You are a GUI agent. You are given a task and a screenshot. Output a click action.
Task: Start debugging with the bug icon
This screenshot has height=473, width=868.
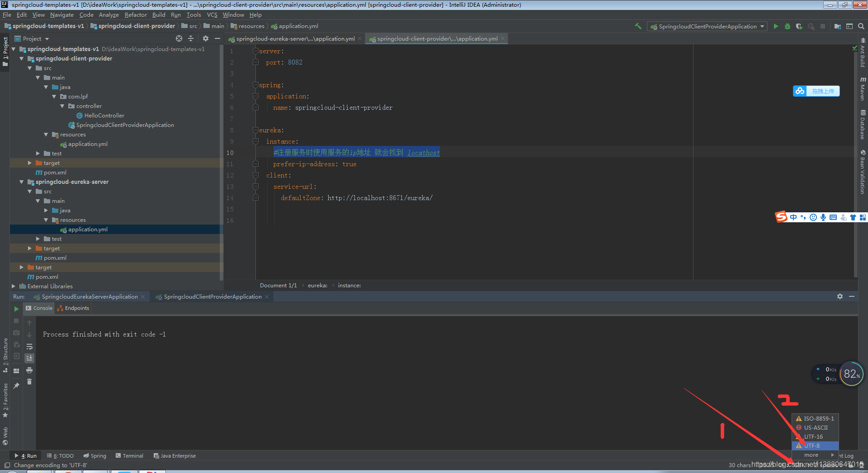(x=788, y=26)
